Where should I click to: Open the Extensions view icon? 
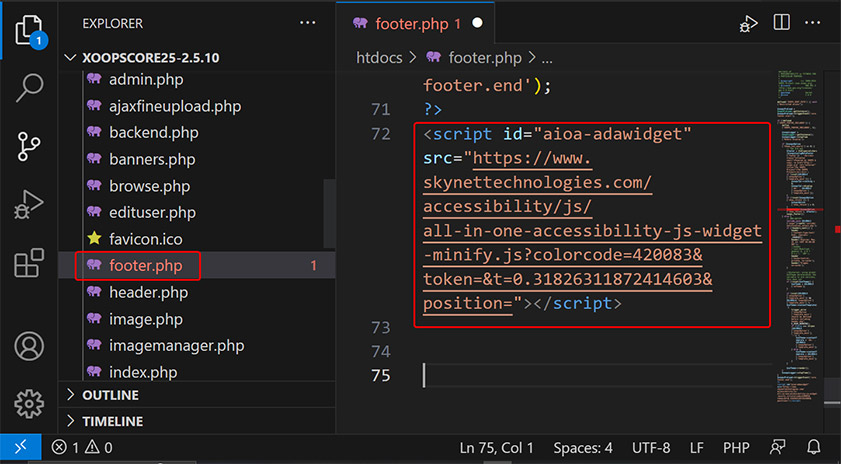(29, 262)
